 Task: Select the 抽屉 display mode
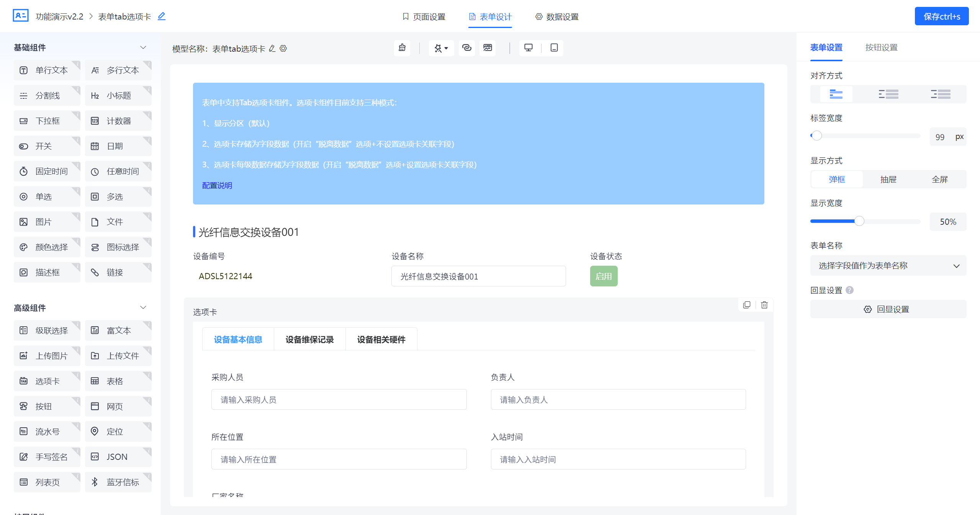tap(888, 179)
